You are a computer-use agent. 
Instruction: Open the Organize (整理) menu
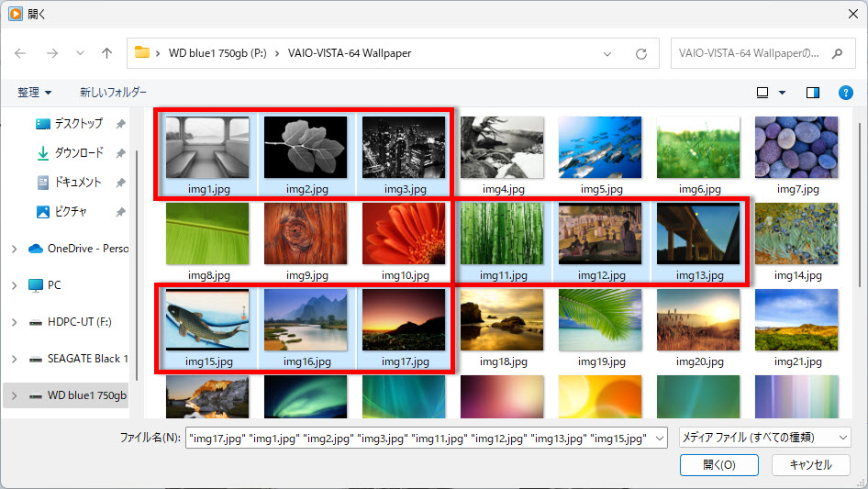(x=35, y=93)
